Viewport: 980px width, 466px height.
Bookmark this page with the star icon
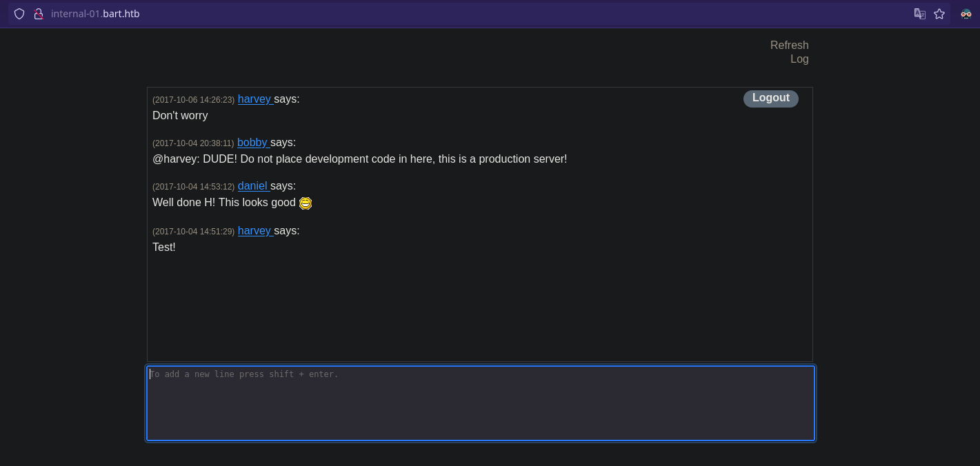click(x=939, y=14)
